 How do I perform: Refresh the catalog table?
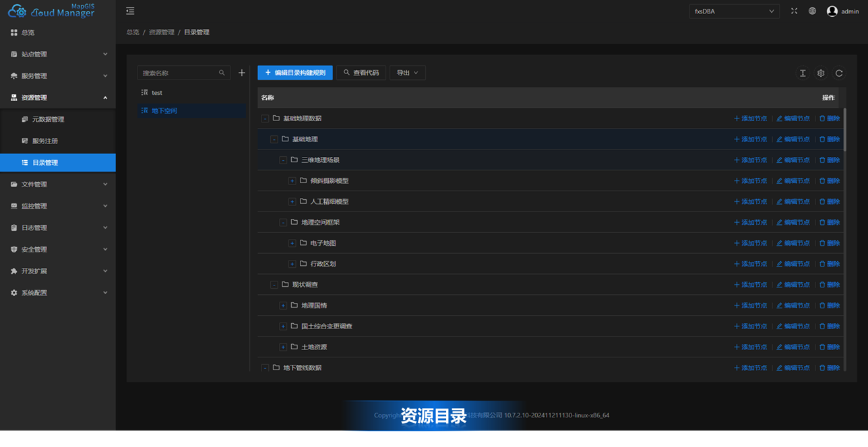(x=839, y=73)
